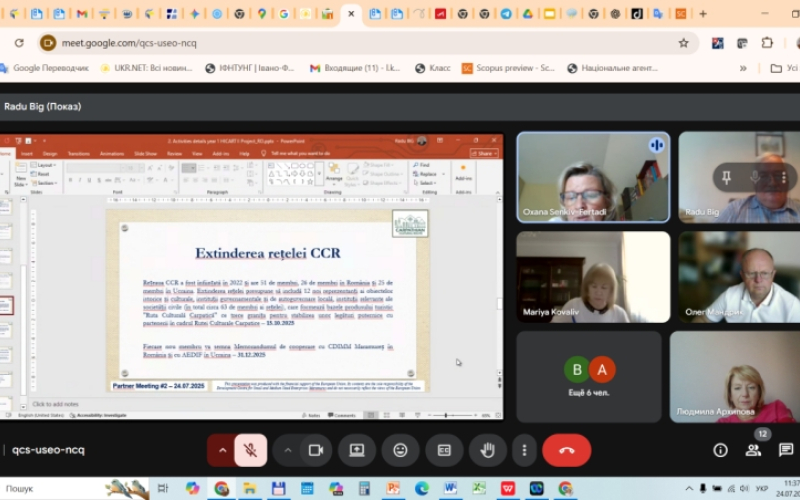Open the Select dropdown in shared PowerPoint
800x500 pixels.
(425, 183)
